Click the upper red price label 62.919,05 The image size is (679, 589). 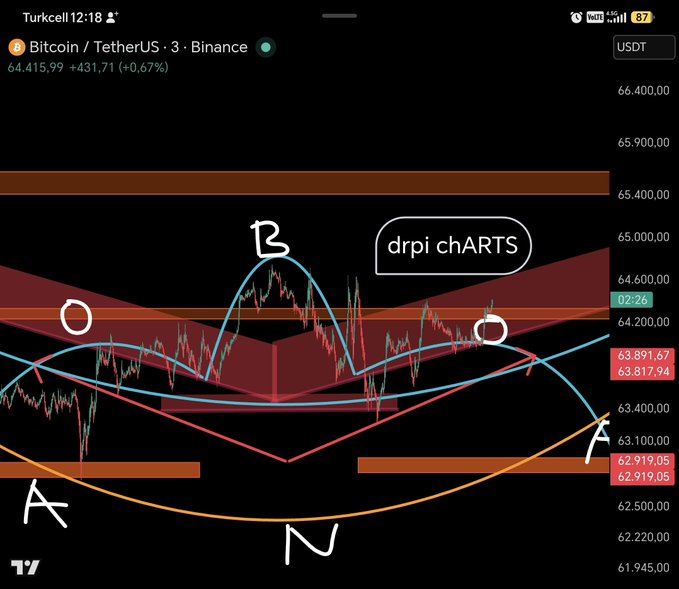click(643, 460)
